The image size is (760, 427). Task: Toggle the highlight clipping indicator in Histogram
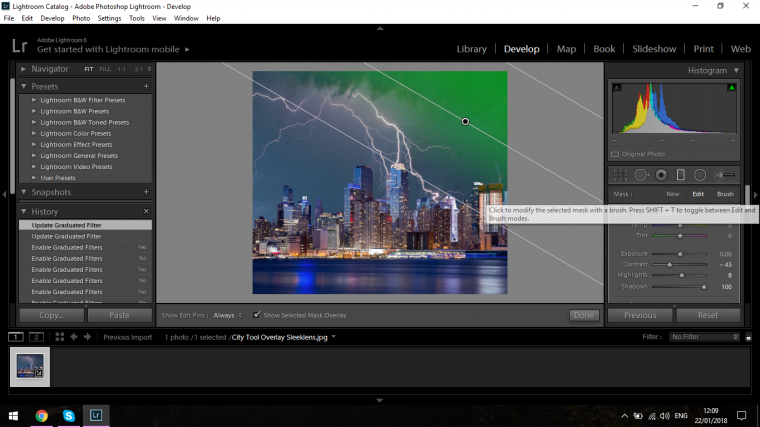point(731,87)
